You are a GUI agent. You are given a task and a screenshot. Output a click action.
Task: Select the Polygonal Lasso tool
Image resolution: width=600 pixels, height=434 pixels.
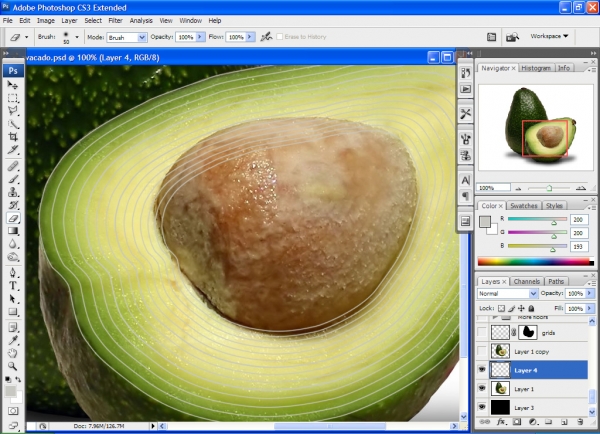point(13,111)
